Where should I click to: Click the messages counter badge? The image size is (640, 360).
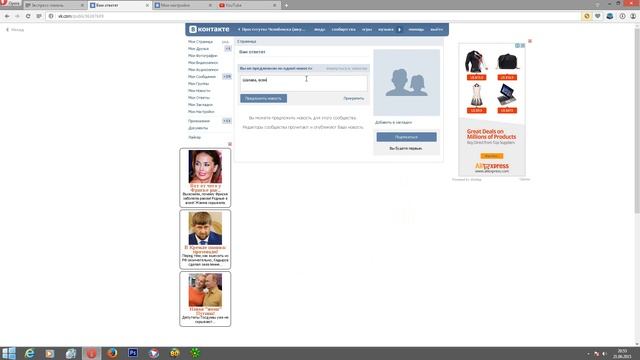[x=227, y=77]
